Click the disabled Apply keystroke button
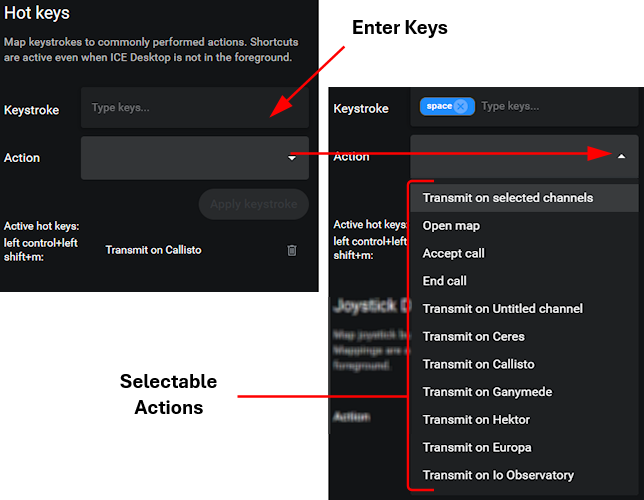 click(254, 204)
